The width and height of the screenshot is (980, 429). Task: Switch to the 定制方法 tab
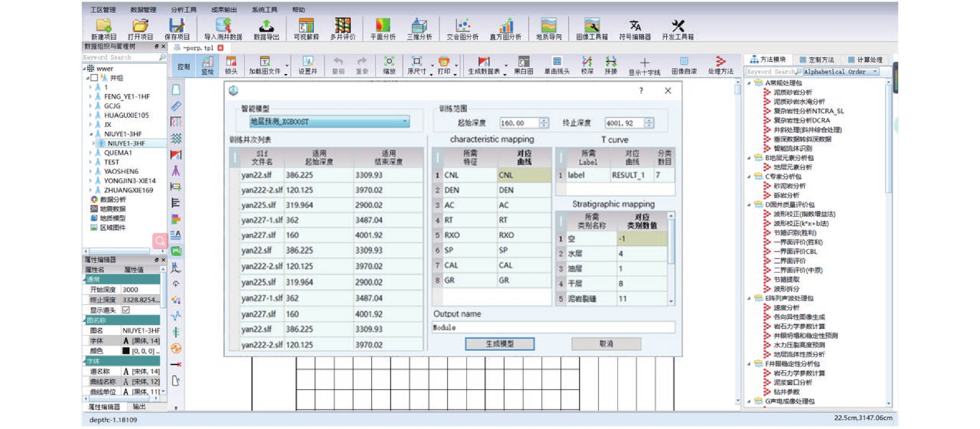(x=816, y=60)
